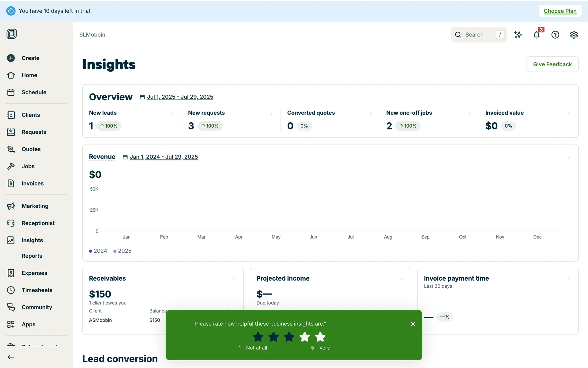Open the settings gear icon
This screenshot has width=588, height=368.
(574, 35)
